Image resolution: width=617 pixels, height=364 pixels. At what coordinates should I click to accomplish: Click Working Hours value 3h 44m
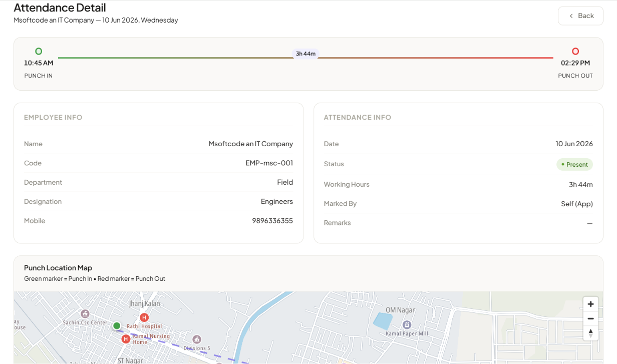(581, 184)
